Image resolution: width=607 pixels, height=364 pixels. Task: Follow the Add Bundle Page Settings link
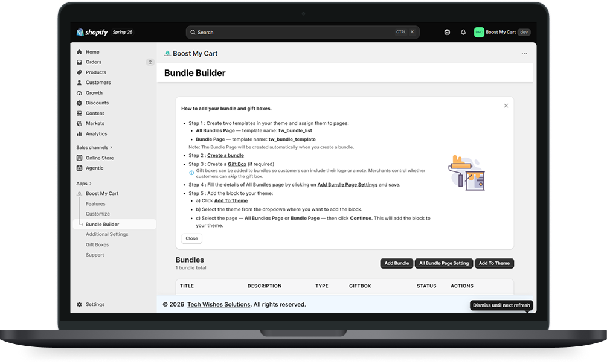[347, 185]
